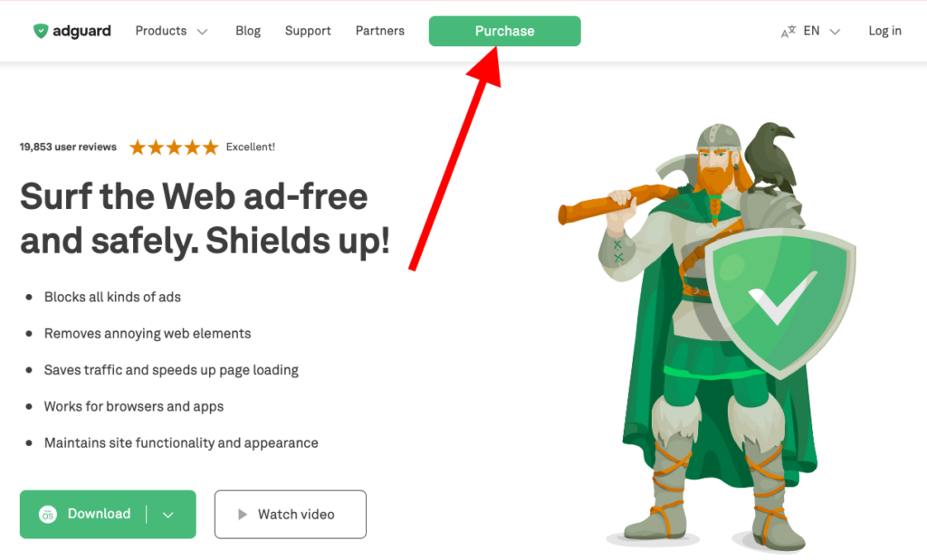Click the AdGuard shield logo icon
The image size is (927, 560).
[40, 31]
